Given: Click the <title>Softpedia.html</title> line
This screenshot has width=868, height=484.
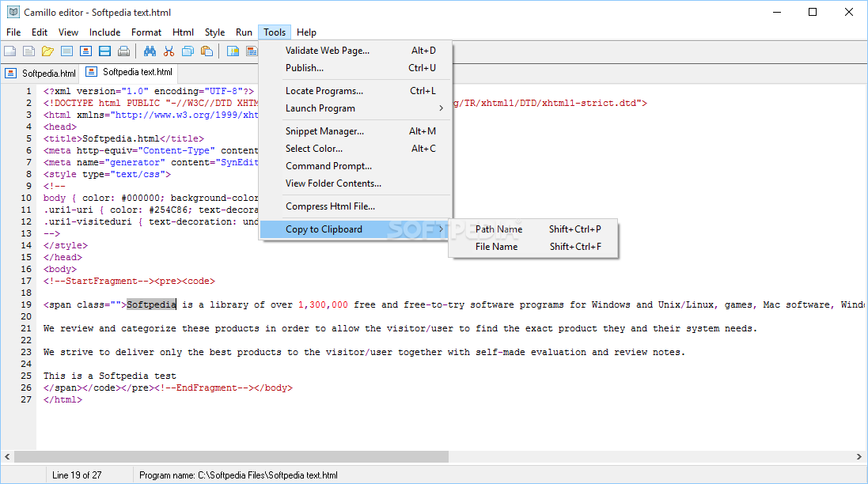Looking at the screenshot, I should point(123,138).
